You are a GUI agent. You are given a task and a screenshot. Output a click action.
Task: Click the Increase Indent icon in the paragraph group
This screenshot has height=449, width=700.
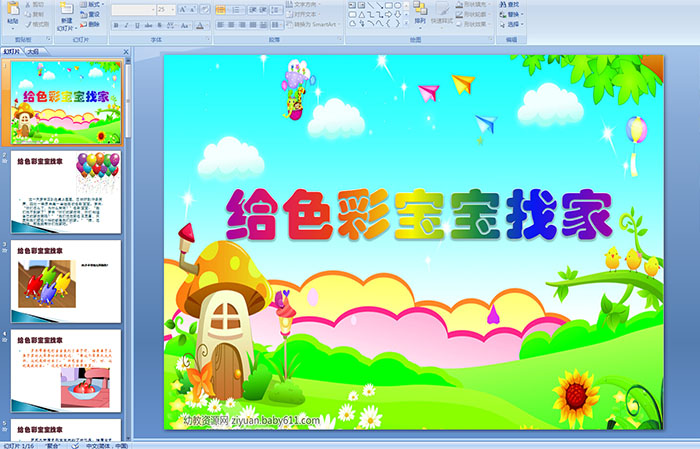click(x=263, y=9)
